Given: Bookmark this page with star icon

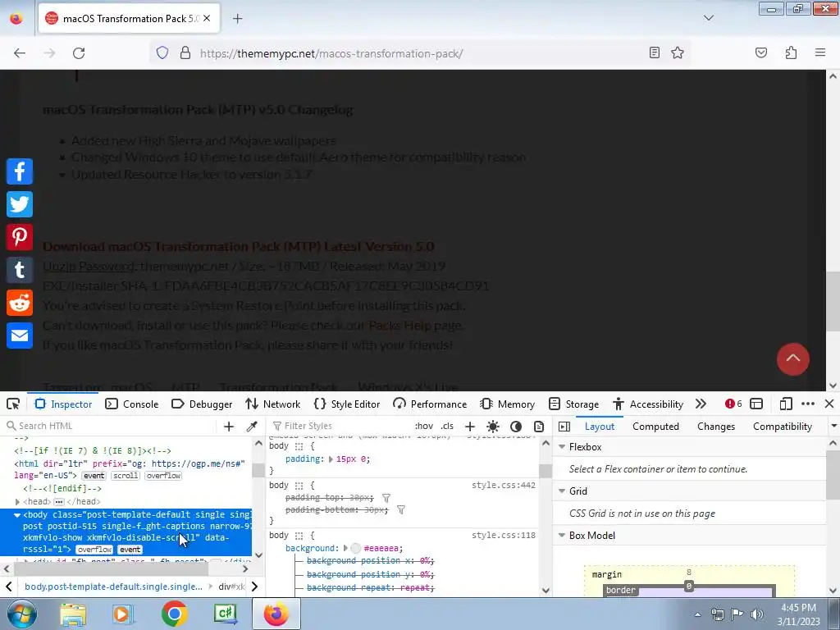Looking at the screenshot, I should [x=678, y=53].
